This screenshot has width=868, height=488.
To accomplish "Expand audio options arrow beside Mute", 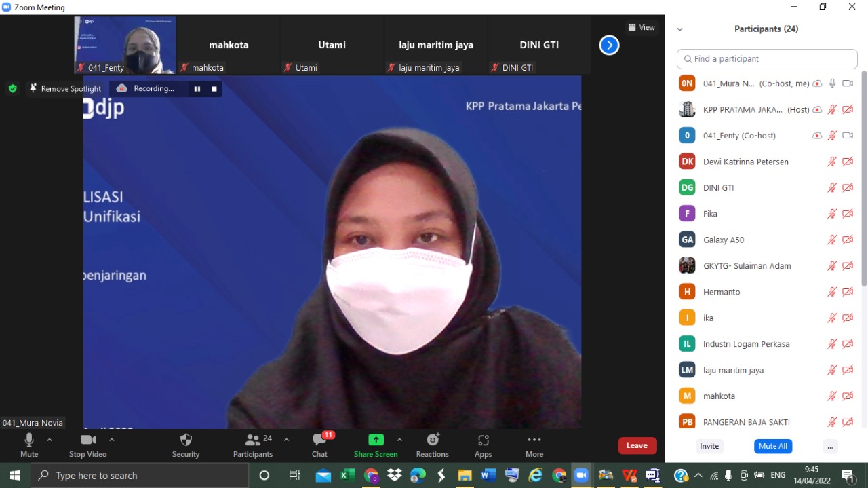I will (50, 440).
